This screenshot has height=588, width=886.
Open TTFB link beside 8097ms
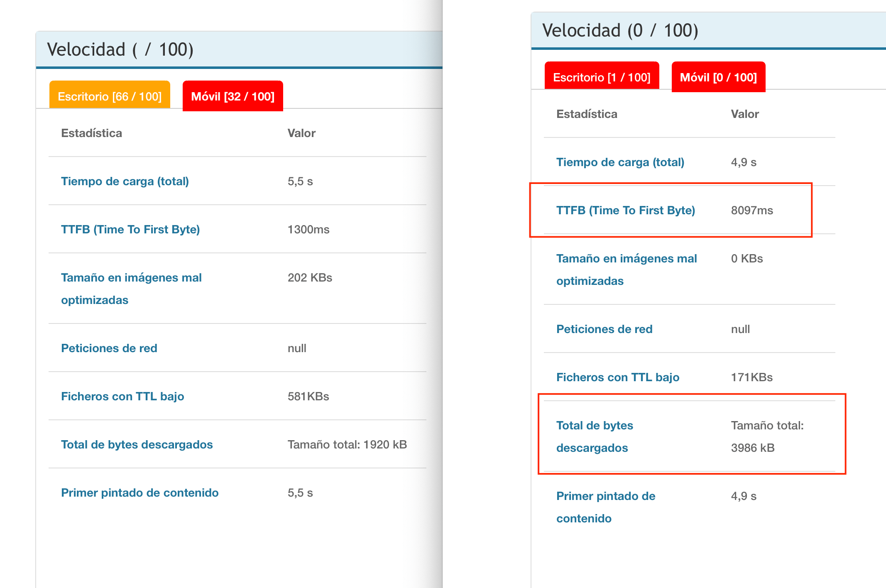[x=626, y=210]
